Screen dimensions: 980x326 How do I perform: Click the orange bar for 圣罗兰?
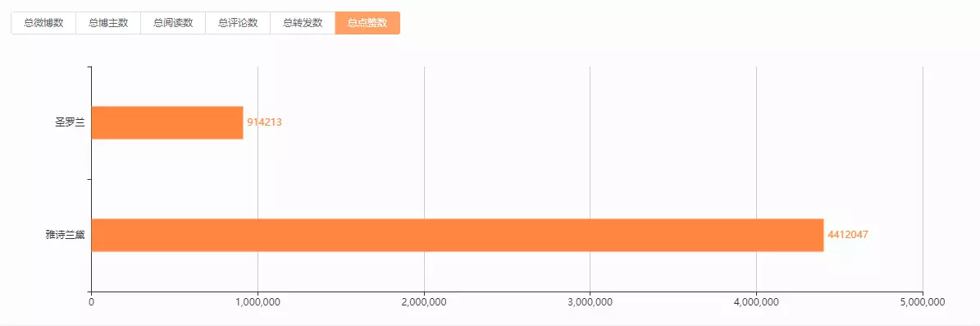pyautogui.click(x=167, y=122)
